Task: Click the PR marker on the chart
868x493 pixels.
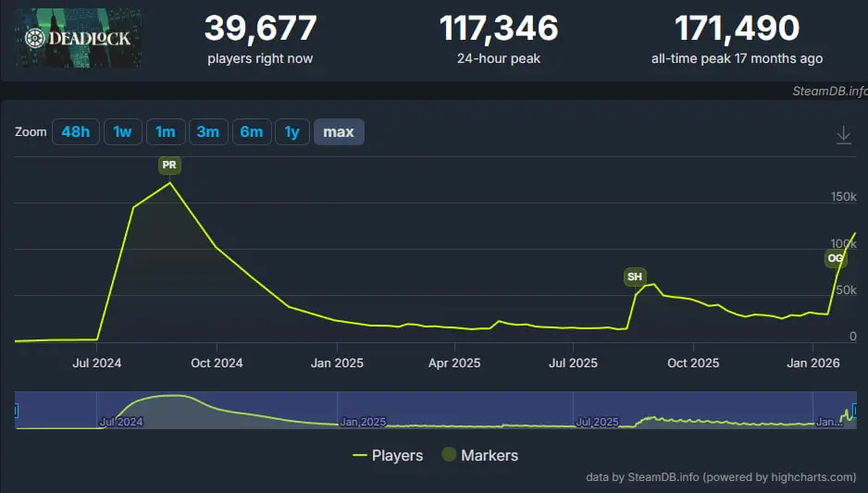Action: [168, 166]
